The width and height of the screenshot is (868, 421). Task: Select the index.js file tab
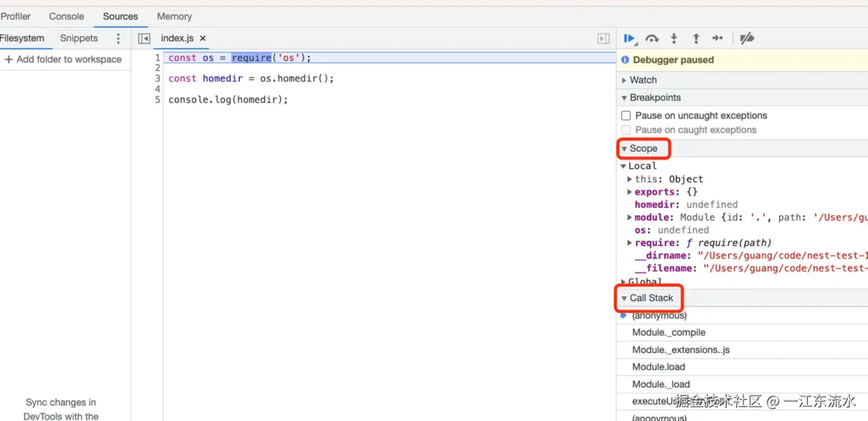[x=177, y=38]
